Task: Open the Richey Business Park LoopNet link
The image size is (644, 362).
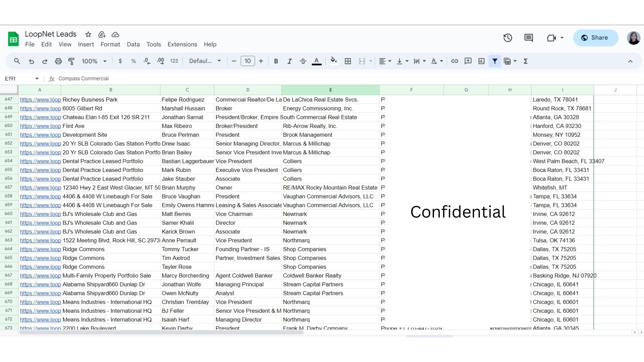Action: pos(40,100)
